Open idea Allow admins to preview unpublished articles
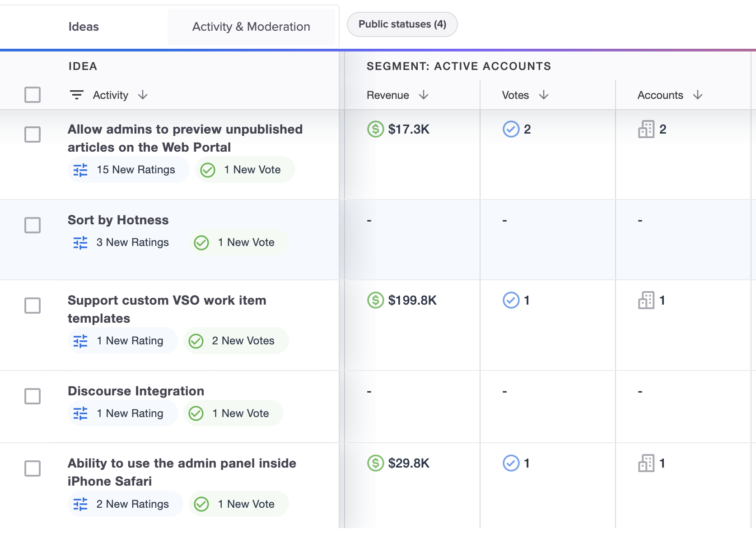The image size is (756, 547). pos(185,138)
